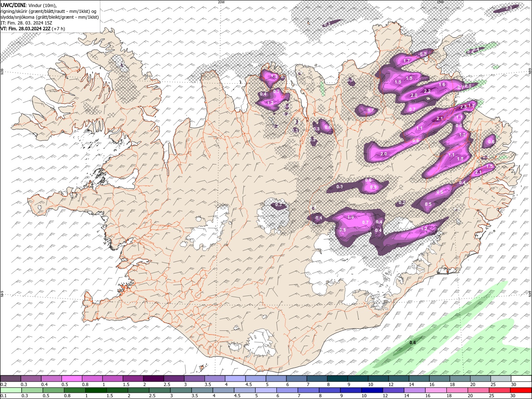The image size is (532, 399).
Task: Click the 0.6 value on green rain band
Action: [x=413, y=342]
